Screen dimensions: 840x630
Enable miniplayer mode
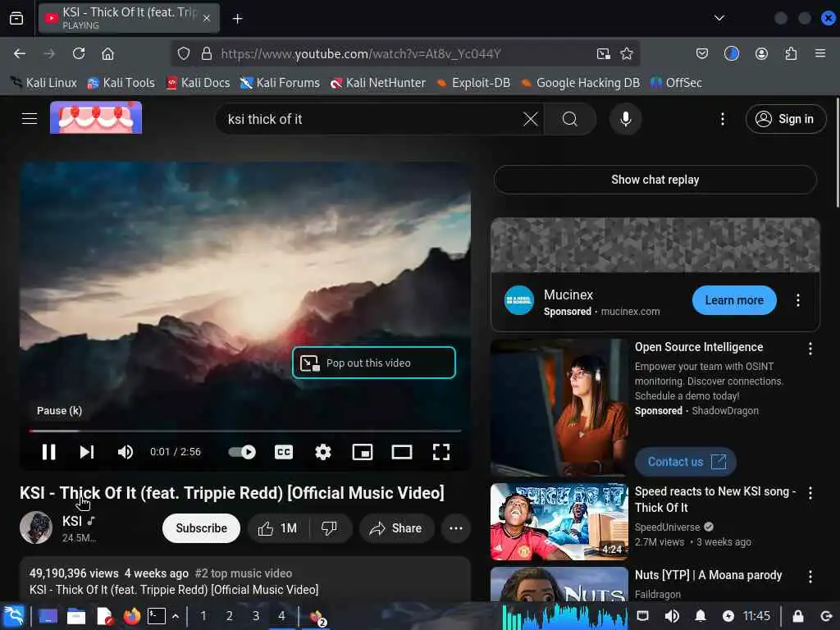363,452
